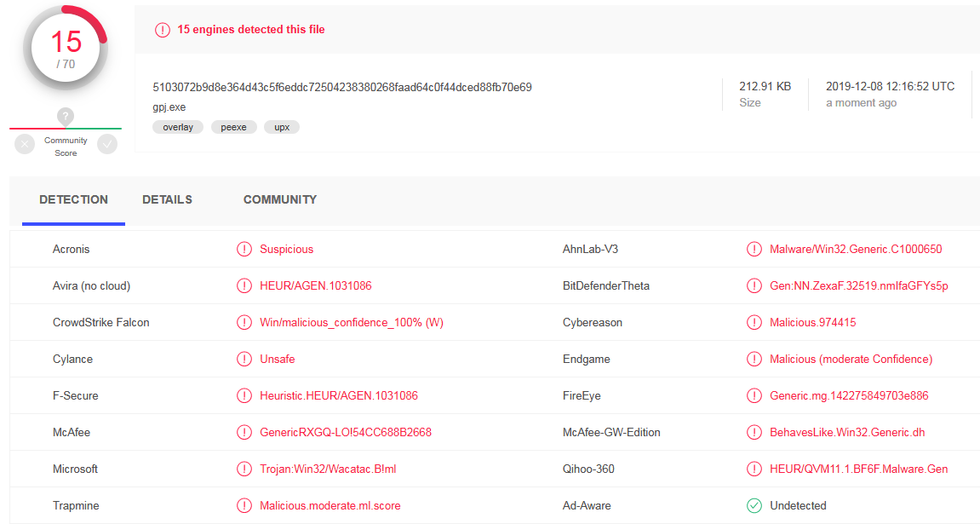
Task: Click 'GenericRXGQ-LO!54CC688B2668' result
Action: pyautogui.click(x=346, y=432)
